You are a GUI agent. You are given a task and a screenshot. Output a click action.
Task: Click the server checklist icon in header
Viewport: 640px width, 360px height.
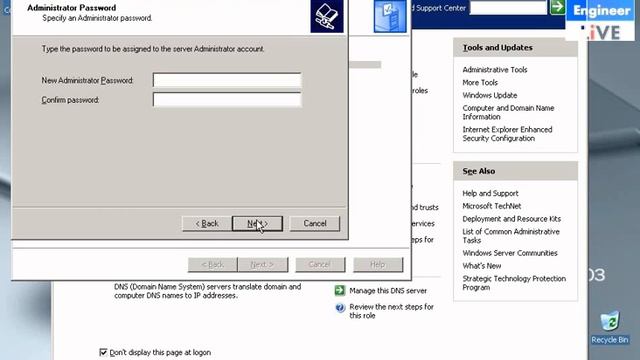coord(390,16)
